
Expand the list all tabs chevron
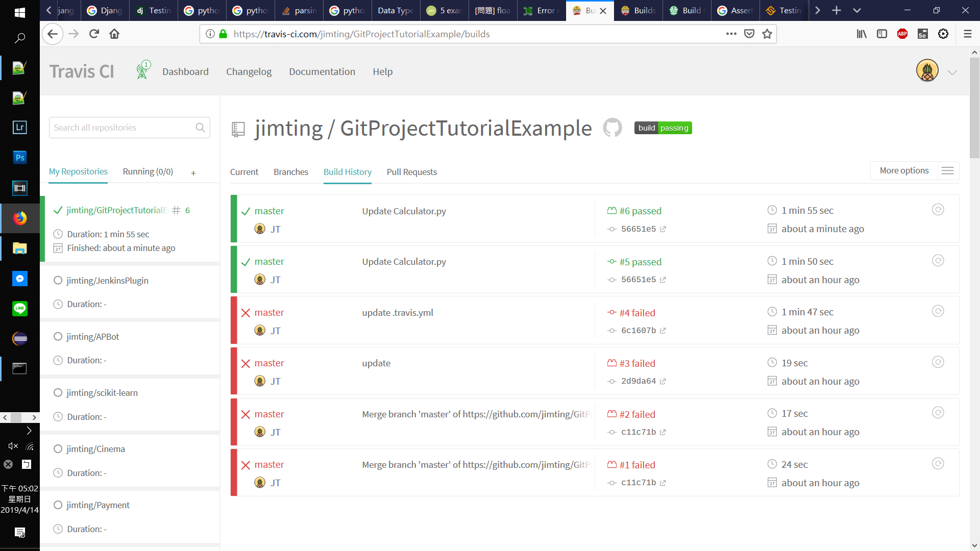[857, 10]
